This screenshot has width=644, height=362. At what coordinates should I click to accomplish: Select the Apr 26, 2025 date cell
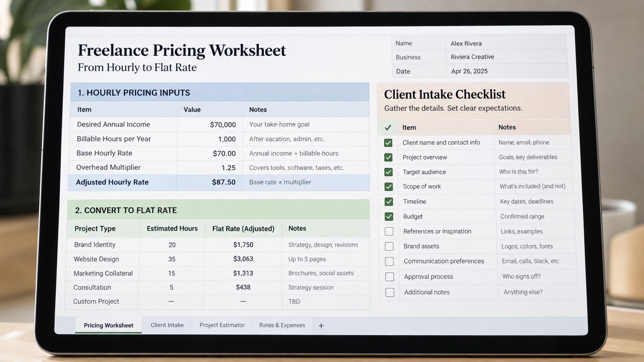[x=507, y=71]
